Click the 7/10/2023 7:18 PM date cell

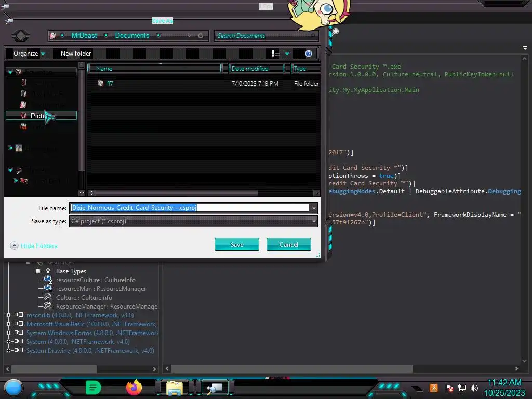click(255, 84)
